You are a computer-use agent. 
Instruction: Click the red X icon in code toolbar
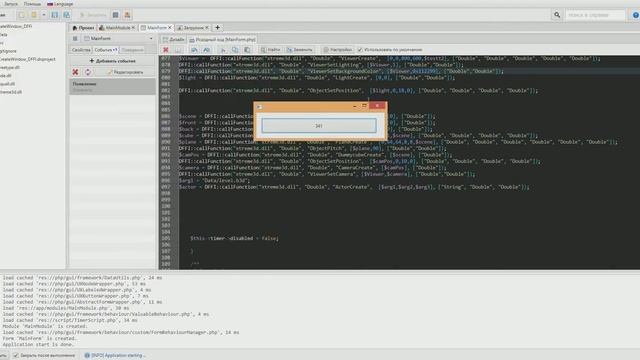[x=166, y=50]
